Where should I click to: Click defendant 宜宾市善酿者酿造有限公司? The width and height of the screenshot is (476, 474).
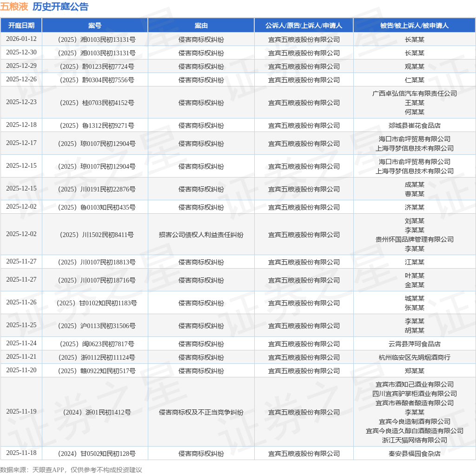(414, 403)
